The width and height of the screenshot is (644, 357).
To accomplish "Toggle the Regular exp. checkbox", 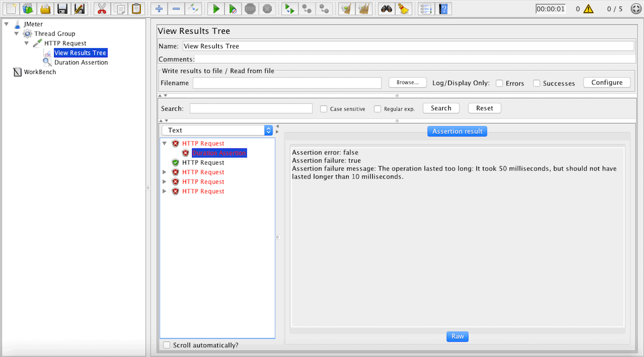I will click(x=378, y=109).
